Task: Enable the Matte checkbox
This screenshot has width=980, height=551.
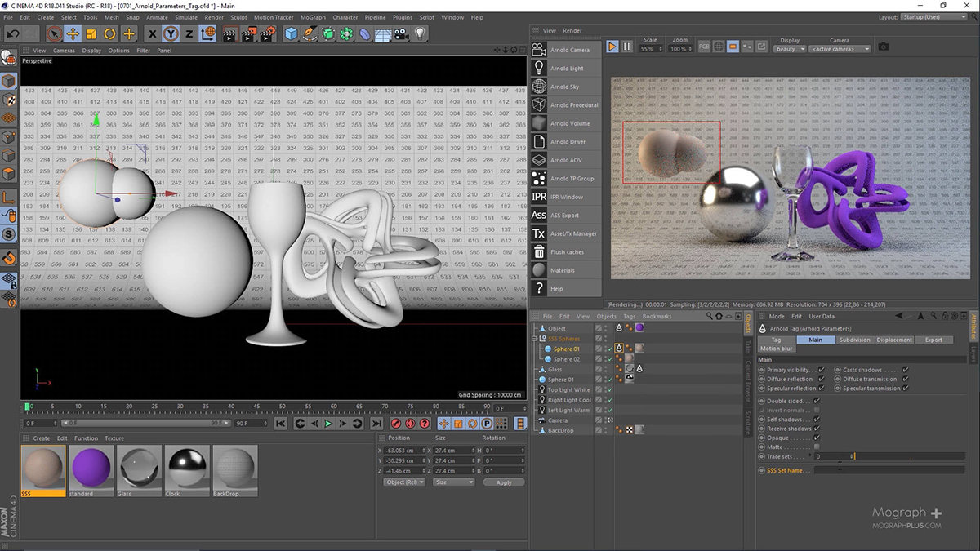Action: coord(817,447)
